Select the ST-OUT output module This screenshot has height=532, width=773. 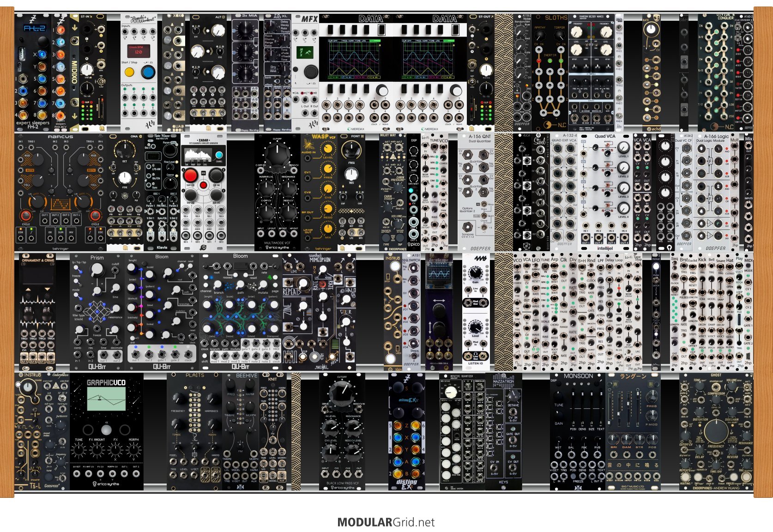[481, 73]
